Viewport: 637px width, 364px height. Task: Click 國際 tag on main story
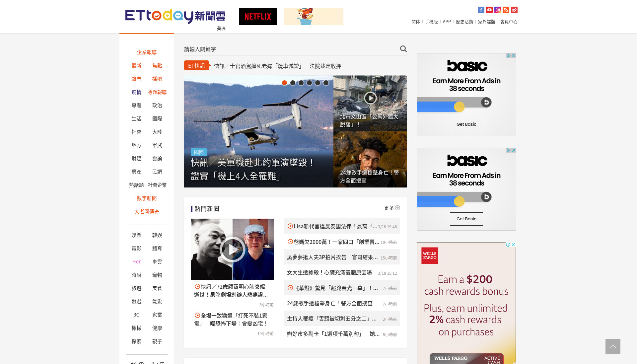click(x=199, y=152)
